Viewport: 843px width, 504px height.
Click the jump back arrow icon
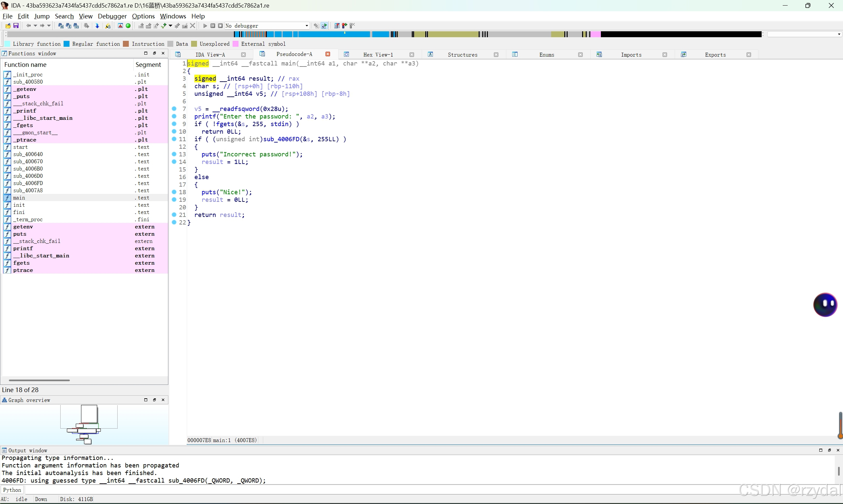coord(29,26)
